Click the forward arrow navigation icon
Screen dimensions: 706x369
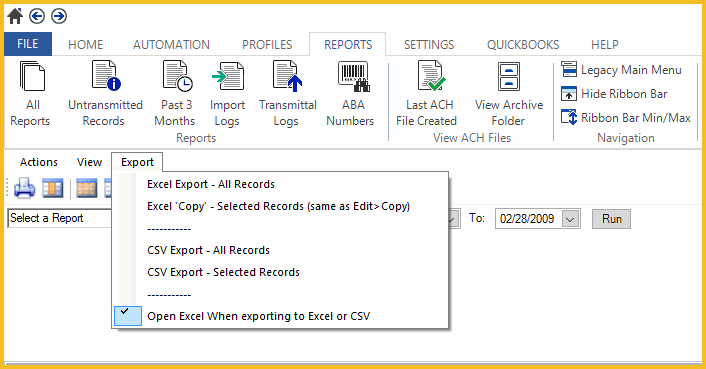tap(59, 16)
